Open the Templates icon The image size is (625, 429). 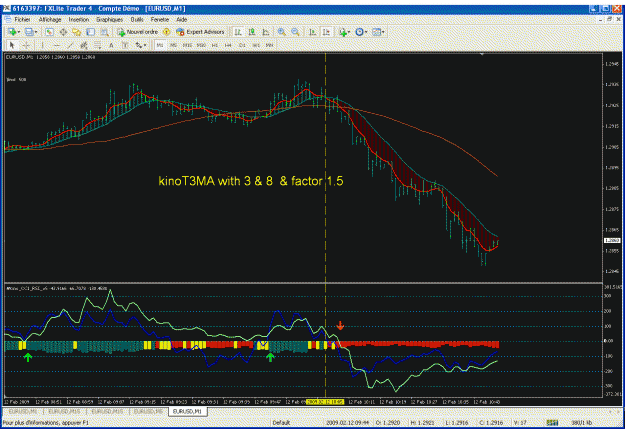[x=376, y=32]
